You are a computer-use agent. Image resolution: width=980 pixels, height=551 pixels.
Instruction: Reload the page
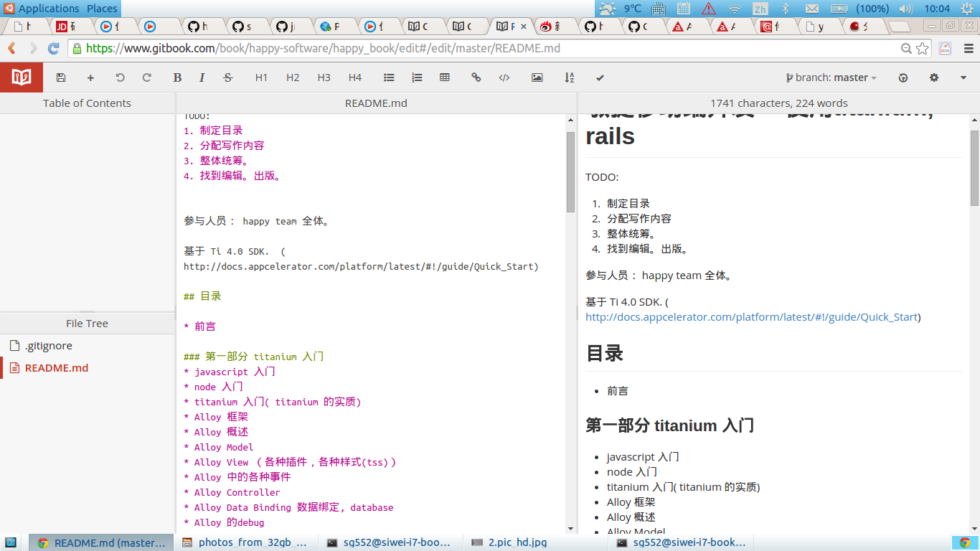coord(54,49)
